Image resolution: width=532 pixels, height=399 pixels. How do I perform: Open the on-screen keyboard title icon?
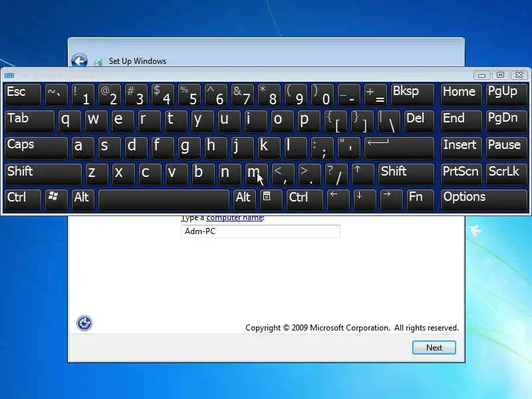(x=9, y=75)
